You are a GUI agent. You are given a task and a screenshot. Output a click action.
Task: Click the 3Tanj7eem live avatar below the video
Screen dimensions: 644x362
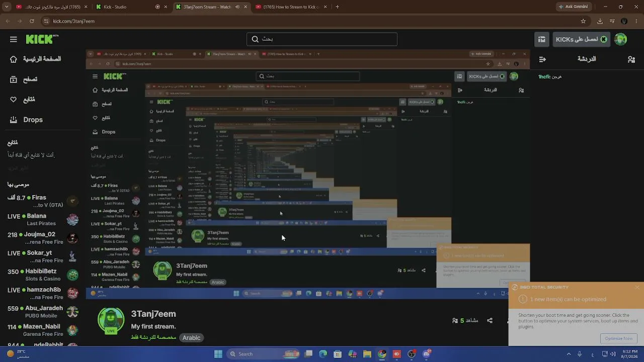(111, 321)
